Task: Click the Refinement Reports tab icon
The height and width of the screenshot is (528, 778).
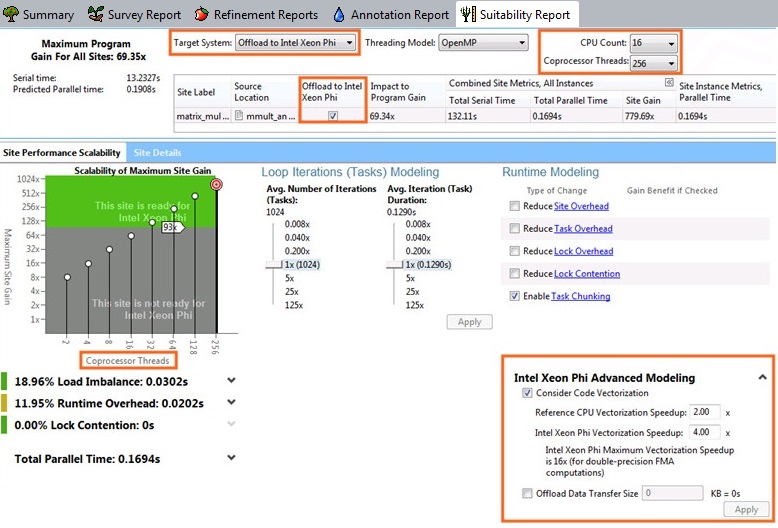Action: pos(202,14)
